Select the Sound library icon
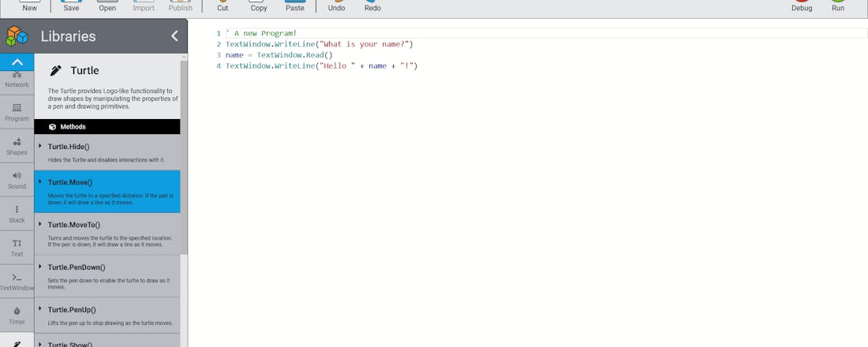The height and width of the screenshot is (347, 868). (x=17, y=180)
